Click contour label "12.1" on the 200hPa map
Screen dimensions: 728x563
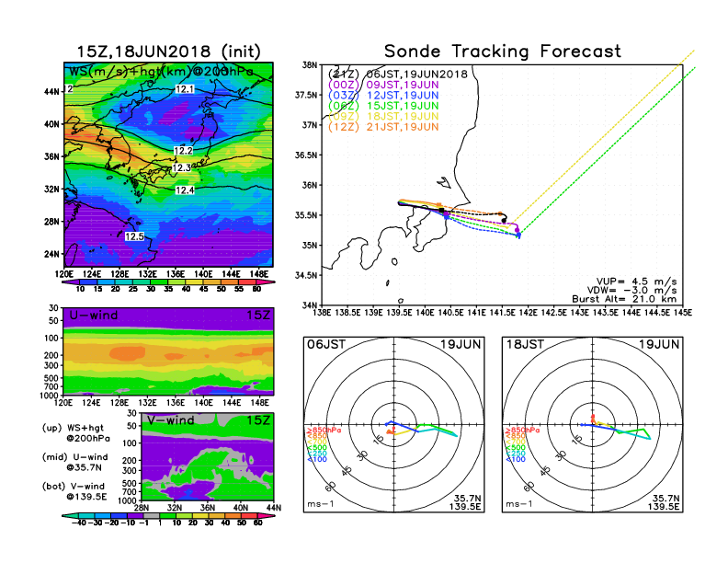pos(185,89)
